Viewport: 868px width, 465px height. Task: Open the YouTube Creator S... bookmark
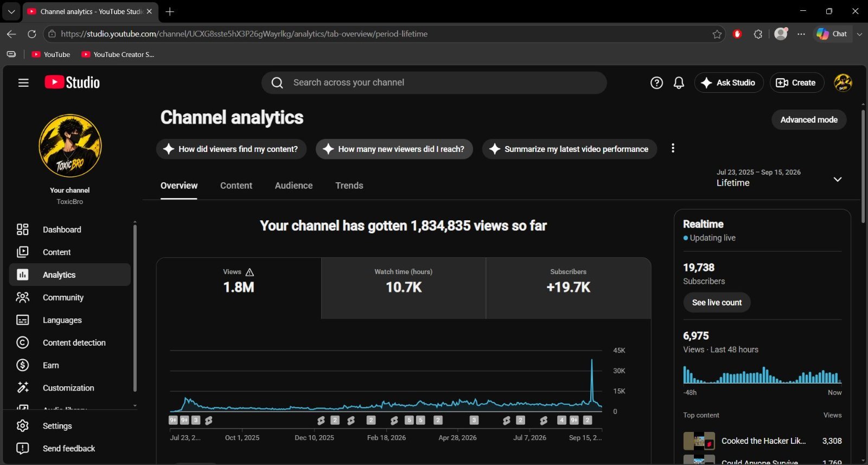pos(118,54)
